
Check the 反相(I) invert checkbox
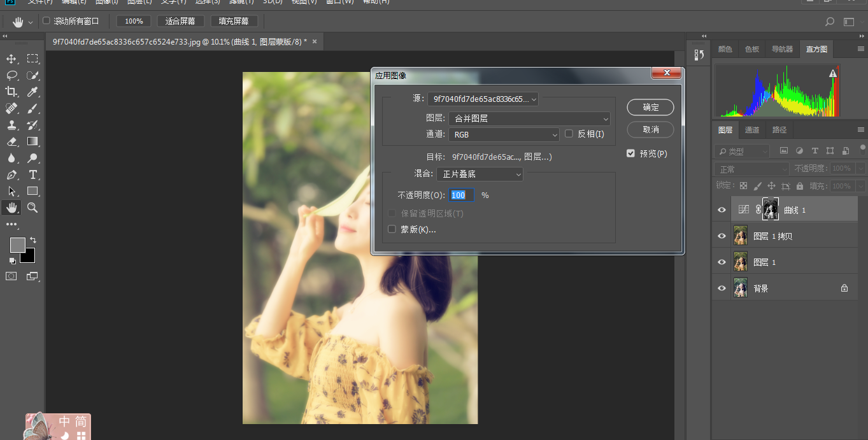[569, 134]
